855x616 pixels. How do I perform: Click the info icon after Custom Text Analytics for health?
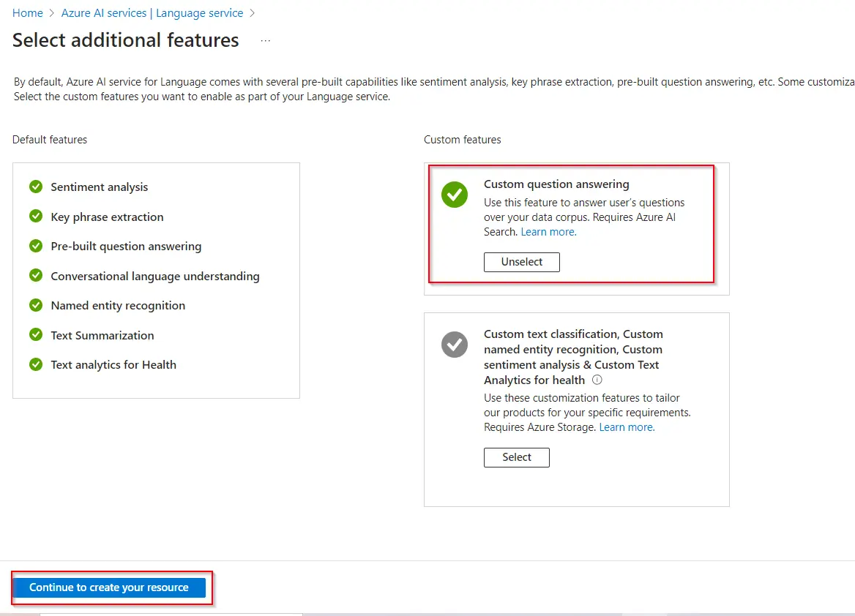pos(597,380)
